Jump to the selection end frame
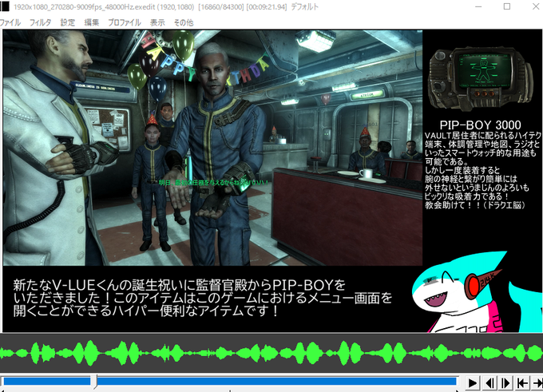This screenshot has width=543, height=392. 537,383
